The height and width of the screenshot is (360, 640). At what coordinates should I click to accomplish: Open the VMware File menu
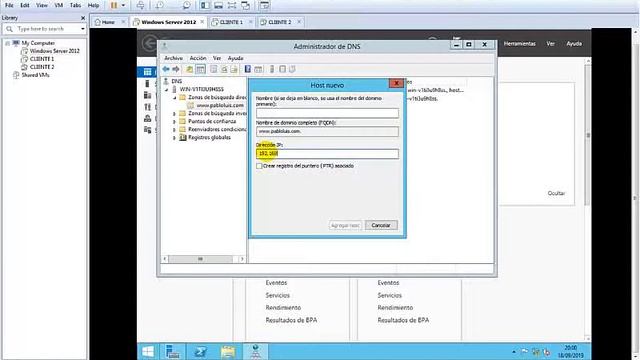(x=9, y=5)
